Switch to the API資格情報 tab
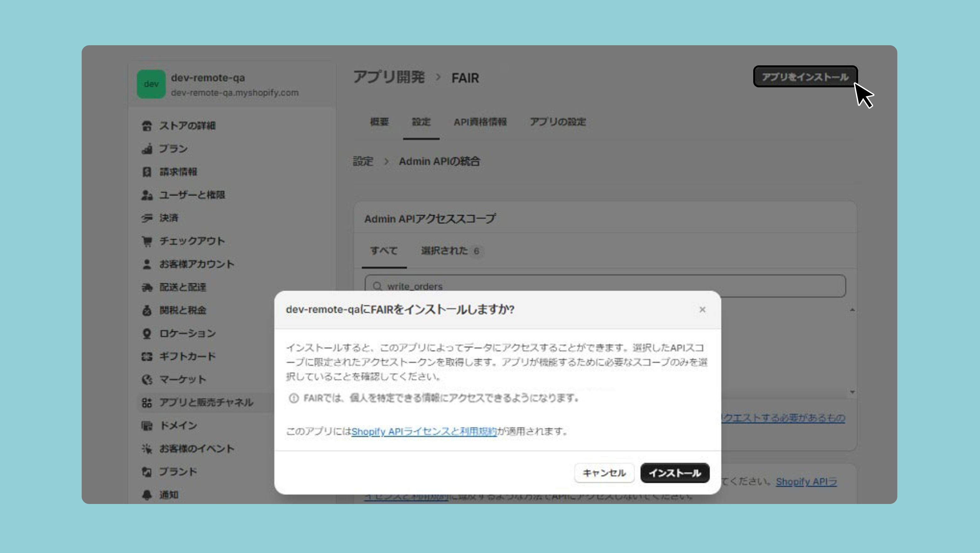Screen dimensions: 980x553 tap(480, 122)
